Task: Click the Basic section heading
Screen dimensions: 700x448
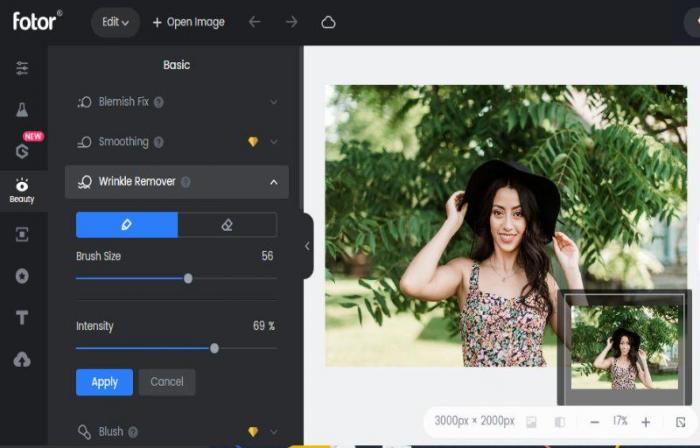Action: (x=177, y=65)
